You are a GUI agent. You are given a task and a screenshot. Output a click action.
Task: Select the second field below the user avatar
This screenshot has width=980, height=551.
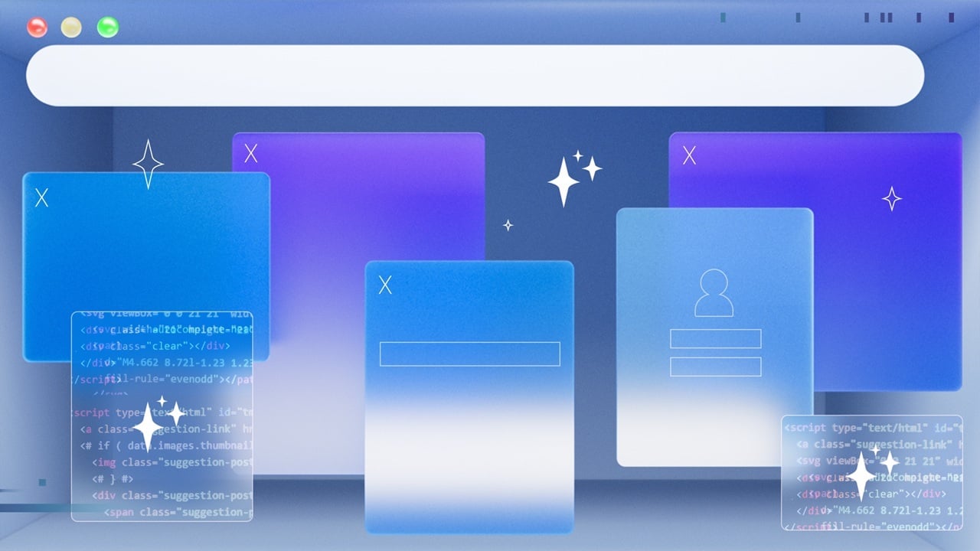tap(716, 367)
